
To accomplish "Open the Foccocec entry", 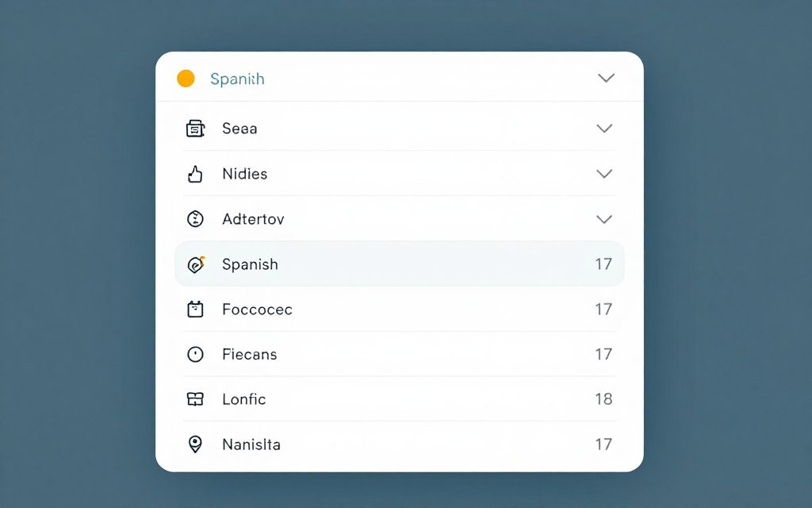I will [256, 309].
